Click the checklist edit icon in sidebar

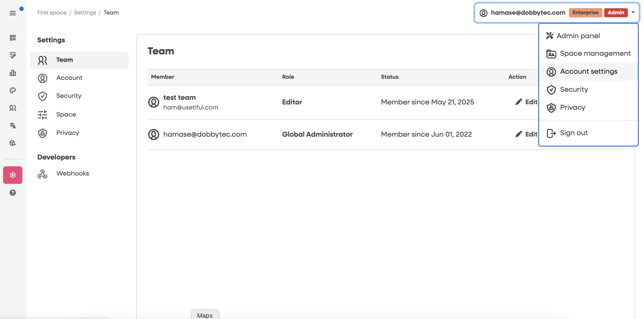click(x=13, y=55)
